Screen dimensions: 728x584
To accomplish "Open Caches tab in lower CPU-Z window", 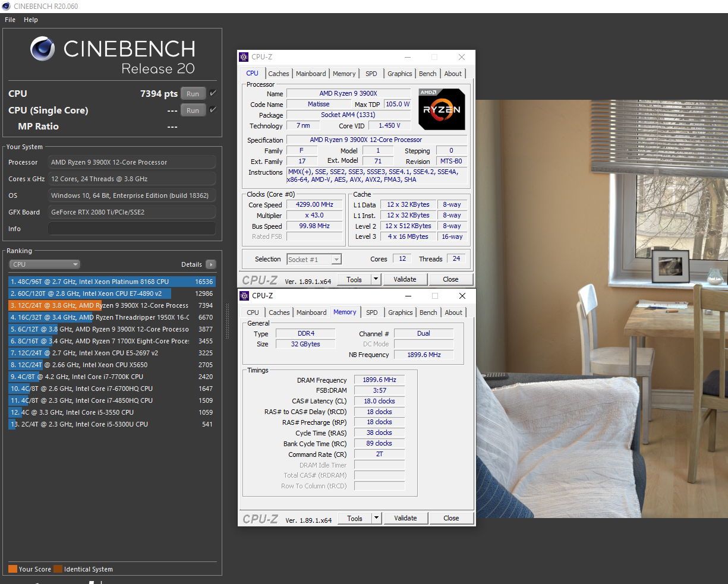I will pyautogui.click(x=279, y=312).
